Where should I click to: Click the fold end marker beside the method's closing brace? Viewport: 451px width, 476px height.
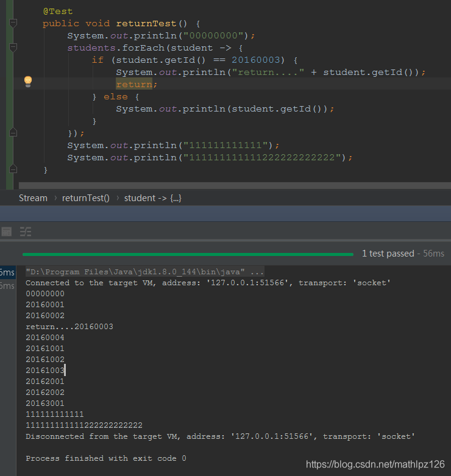tap(13, 169)
